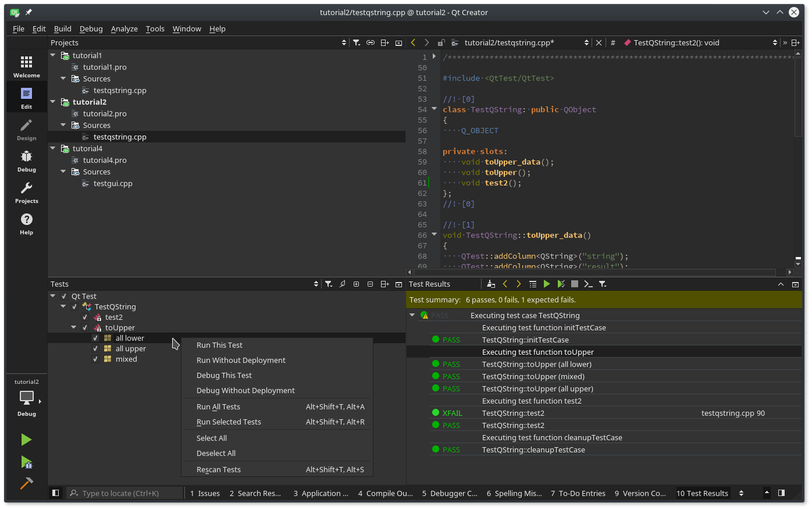The width and height of the screenshot is (812, 510).
Task: Filter the test results
Action: point(603,284)
